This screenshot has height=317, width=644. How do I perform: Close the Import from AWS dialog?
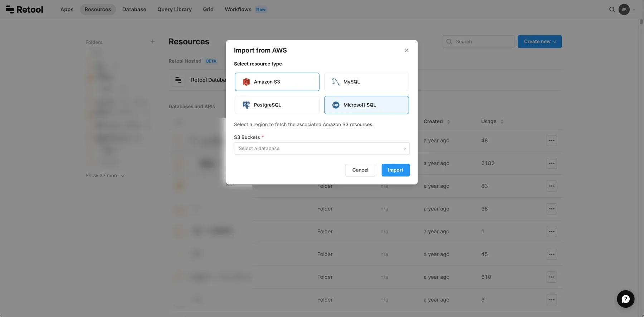(406, 50)
